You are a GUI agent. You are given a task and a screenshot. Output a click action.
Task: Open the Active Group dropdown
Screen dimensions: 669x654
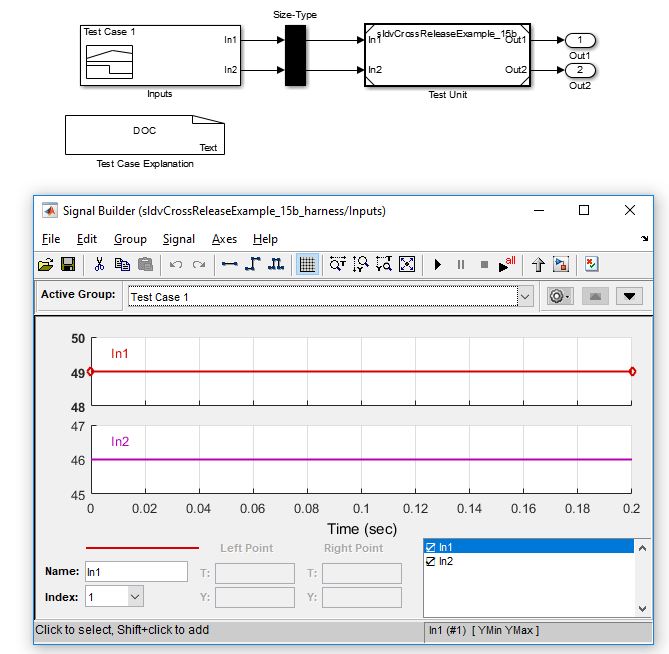coord(526,296)
